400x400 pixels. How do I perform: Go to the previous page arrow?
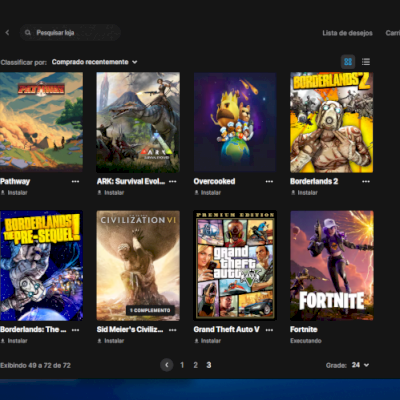pos(167,365)
